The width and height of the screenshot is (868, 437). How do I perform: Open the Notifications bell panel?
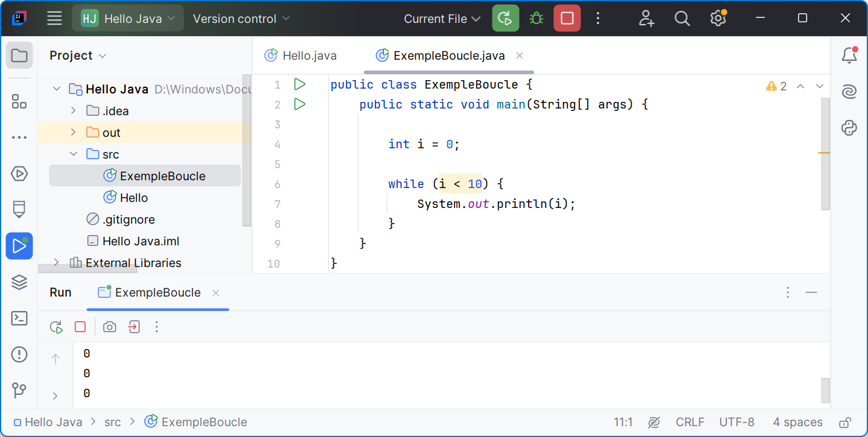click(x=849, y=55)
